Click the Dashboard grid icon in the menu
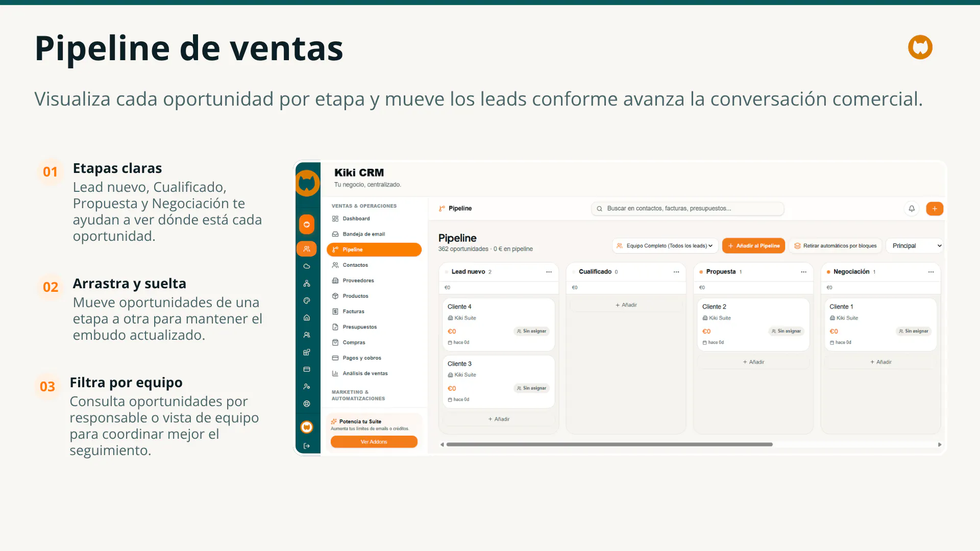 tap(335, 219)
